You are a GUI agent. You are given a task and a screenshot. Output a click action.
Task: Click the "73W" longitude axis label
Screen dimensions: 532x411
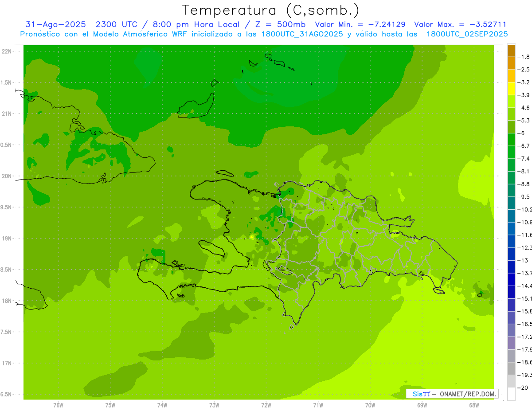click(214, 405)
